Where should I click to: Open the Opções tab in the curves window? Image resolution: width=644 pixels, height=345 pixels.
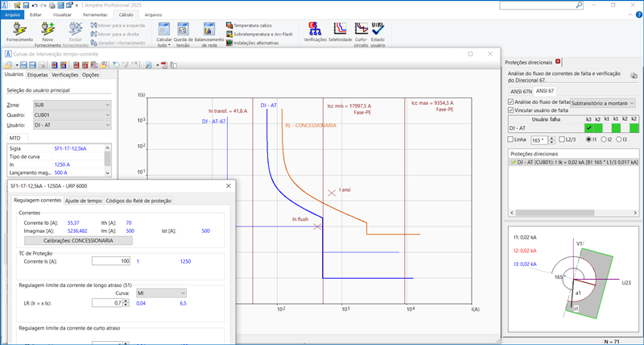click(x=90, y=75)
